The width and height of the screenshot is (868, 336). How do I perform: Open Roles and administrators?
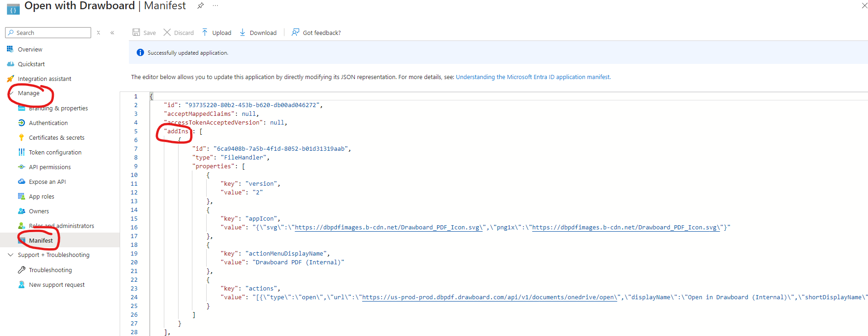62,226
